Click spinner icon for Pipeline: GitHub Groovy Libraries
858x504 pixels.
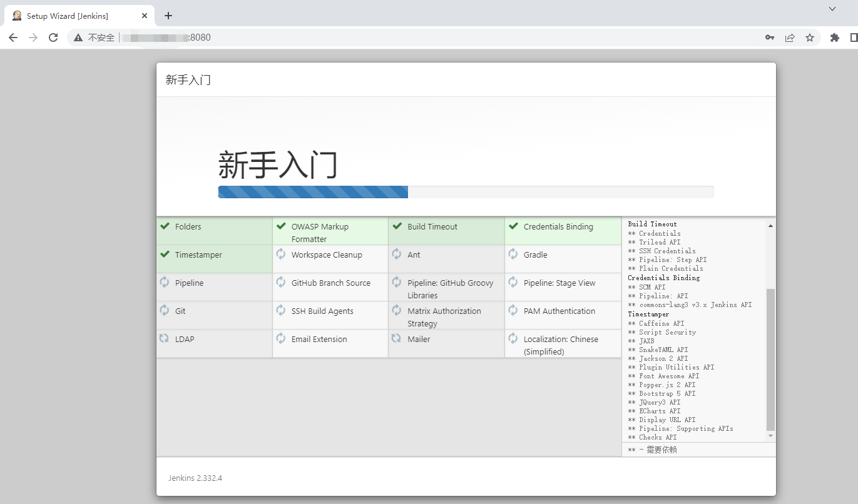point(397,282)
